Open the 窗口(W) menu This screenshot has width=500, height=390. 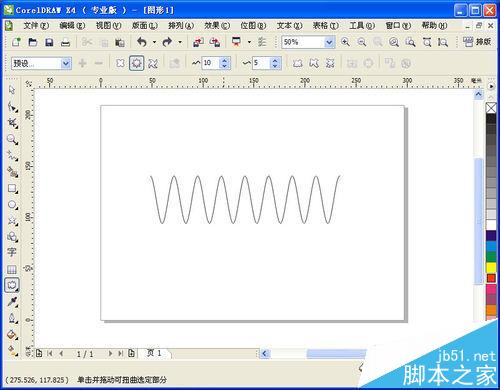click(x=398, y=25)
